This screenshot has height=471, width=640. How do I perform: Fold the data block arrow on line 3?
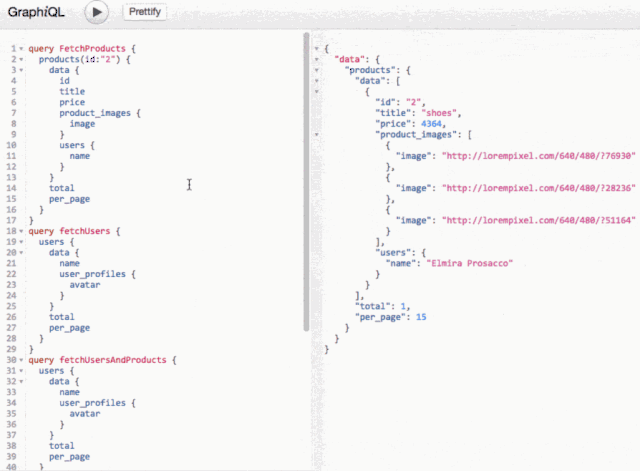(21, 70)
